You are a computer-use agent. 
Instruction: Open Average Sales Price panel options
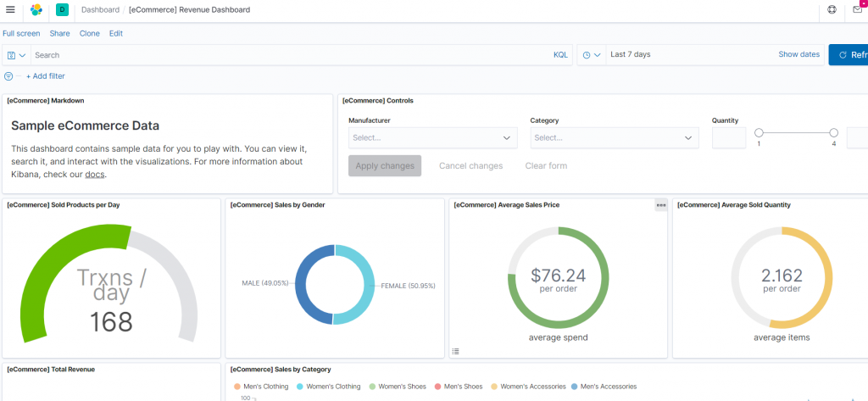click(661, 205)
